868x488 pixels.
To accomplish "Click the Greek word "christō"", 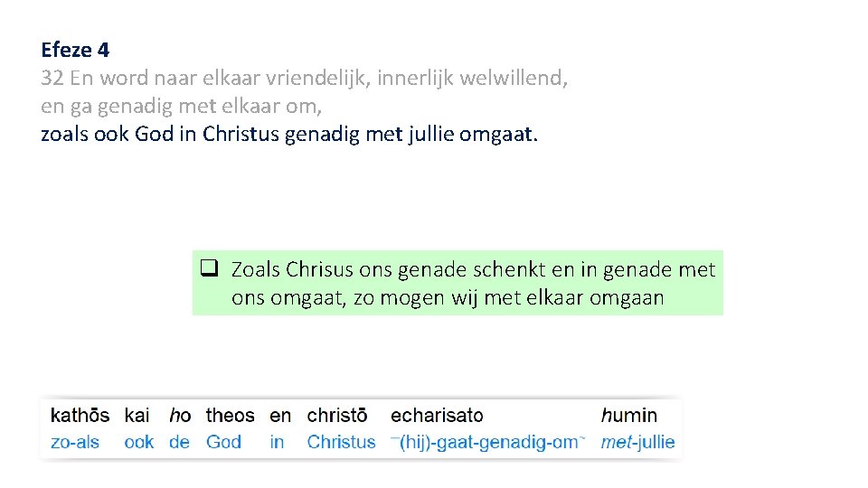I will click(337, 416).
